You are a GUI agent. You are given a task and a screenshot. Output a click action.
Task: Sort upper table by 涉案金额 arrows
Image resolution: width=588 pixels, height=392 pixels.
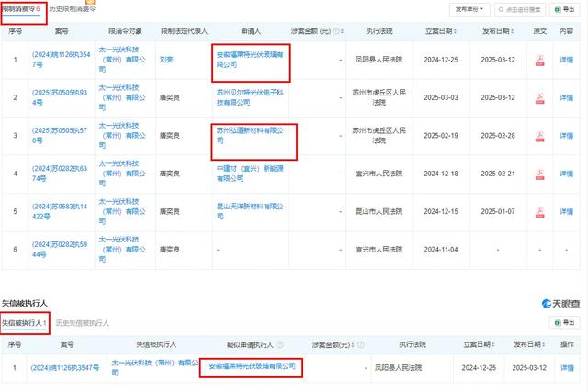343,31
